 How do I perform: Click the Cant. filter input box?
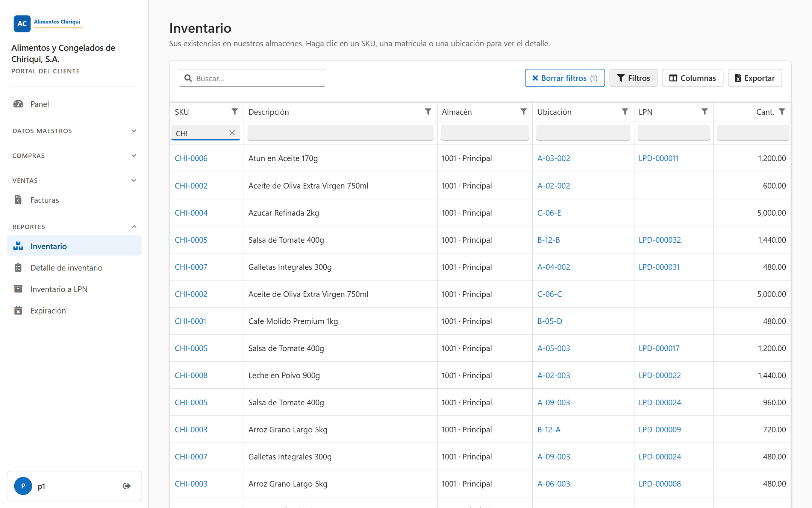tap(753, 133)
